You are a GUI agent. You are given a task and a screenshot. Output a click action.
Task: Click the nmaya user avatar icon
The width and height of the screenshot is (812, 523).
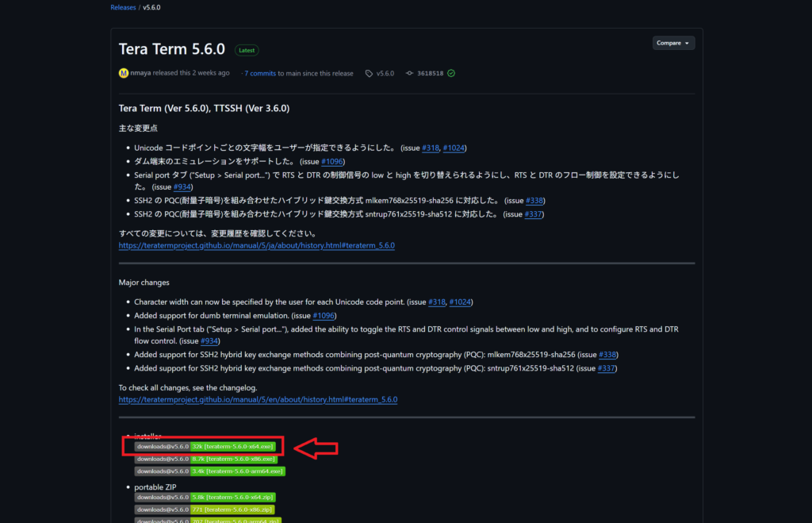point(124,73)
